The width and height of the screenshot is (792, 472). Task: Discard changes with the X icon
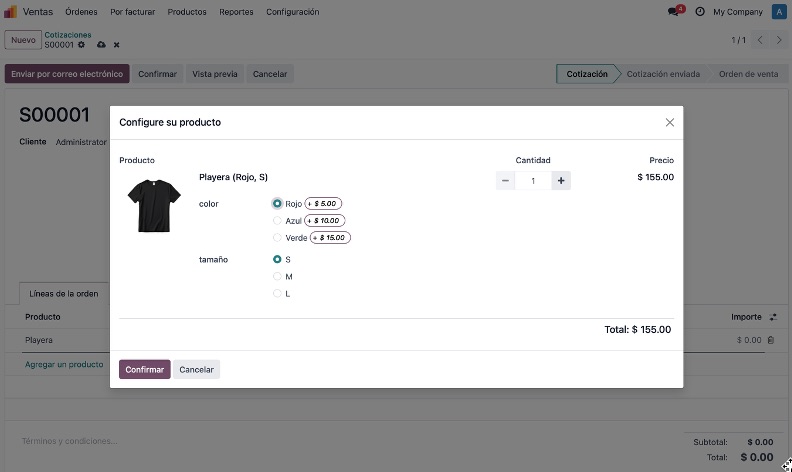(117, 45)
